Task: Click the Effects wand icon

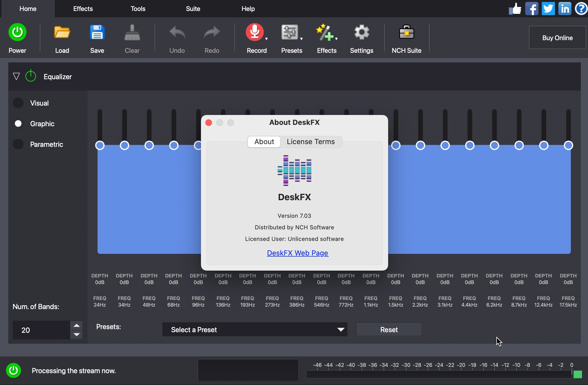Action: 325,32
